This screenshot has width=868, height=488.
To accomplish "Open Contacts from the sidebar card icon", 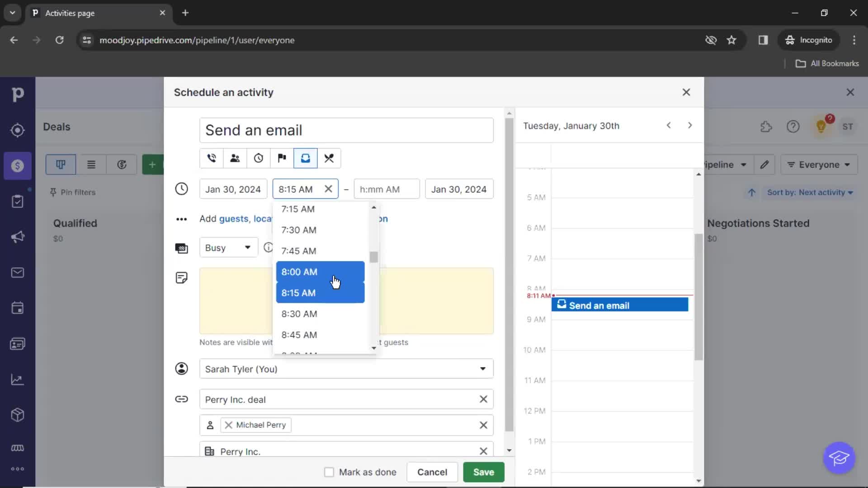I will click(x=18, y=344).
